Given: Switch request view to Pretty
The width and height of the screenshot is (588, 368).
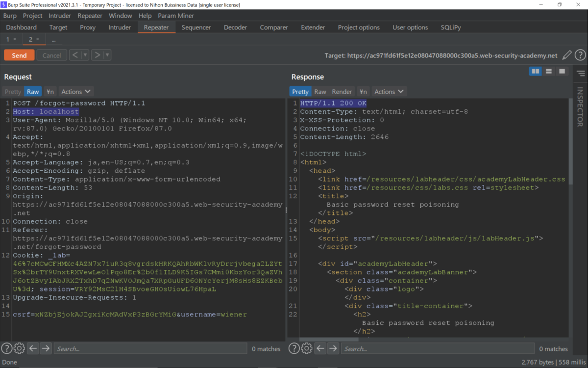Looking at the screenshot, I should [13, 92].
